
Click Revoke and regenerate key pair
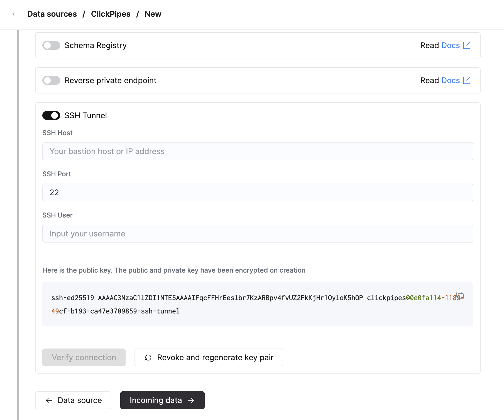209,357
